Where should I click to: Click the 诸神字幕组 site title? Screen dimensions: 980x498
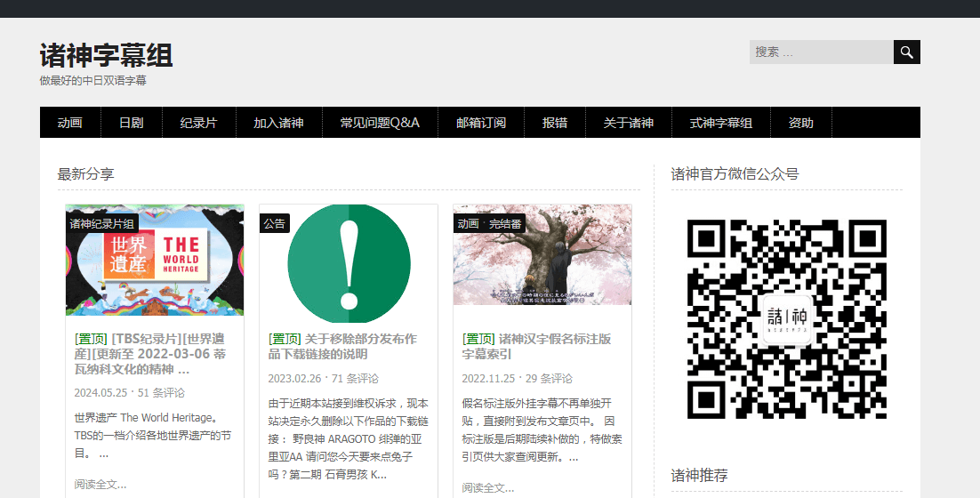coord(106,55)
